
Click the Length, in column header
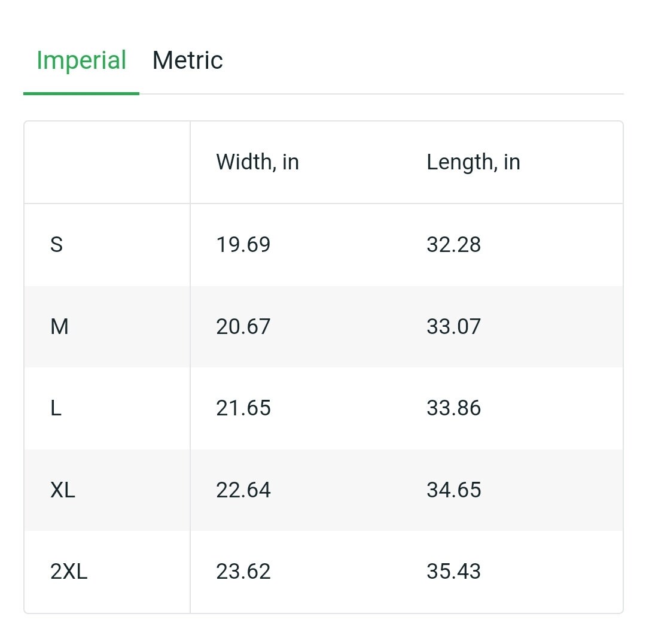[x=473, y=162]
